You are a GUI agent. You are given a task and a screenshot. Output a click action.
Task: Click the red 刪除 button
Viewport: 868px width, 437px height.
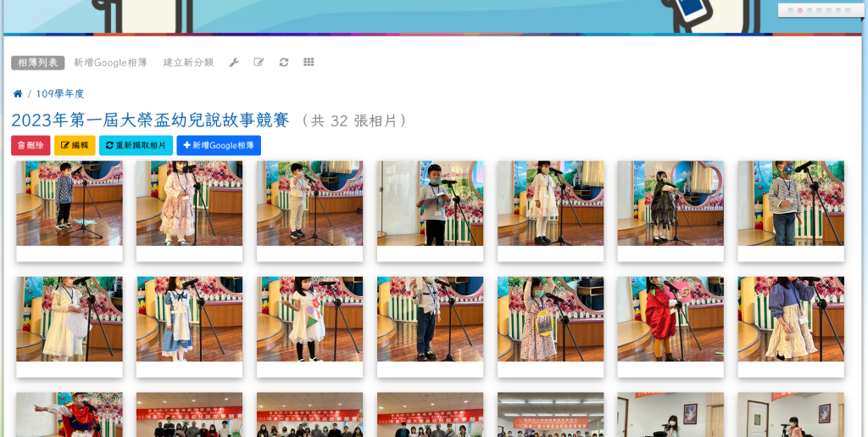click(x=31, y=145)
